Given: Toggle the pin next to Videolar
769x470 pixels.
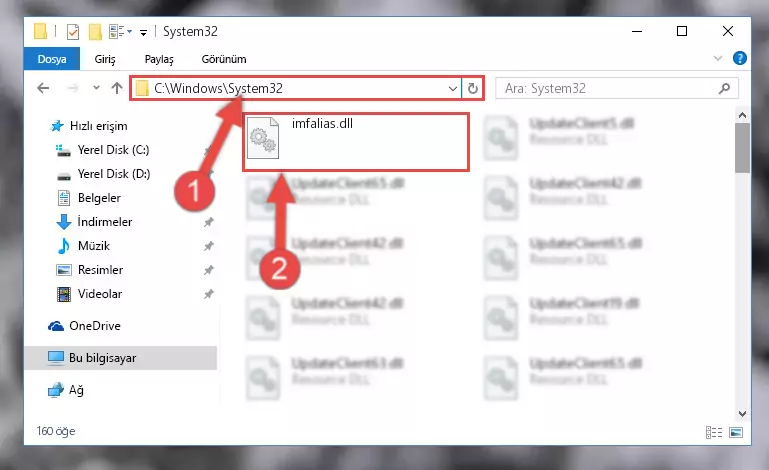Looking at the screenshot, I should click(x=208, y=294).
